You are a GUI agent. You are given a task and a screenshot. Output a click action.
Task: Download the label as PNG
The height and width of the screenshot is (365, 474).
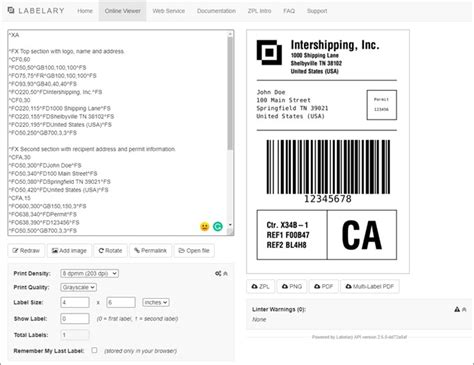292,286
